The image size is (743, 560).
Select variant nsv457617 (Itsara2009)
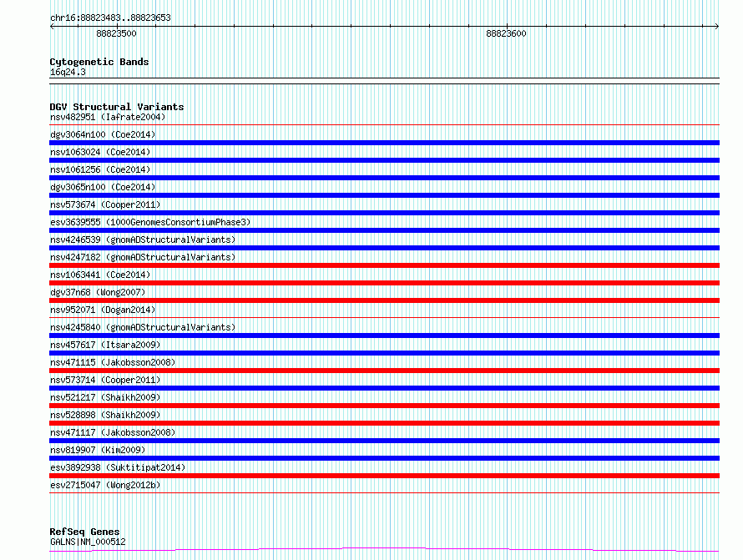pyautogui.click(x=105, y=345)
